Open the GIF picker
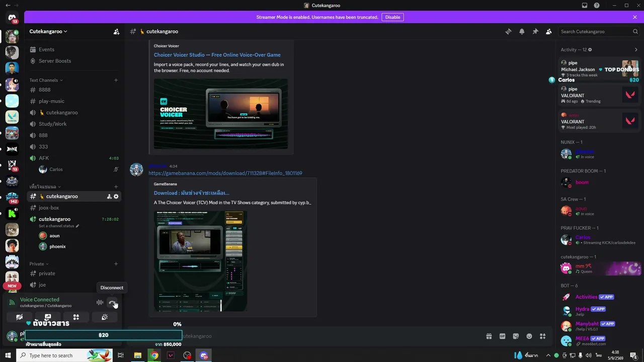 point(502,336)
